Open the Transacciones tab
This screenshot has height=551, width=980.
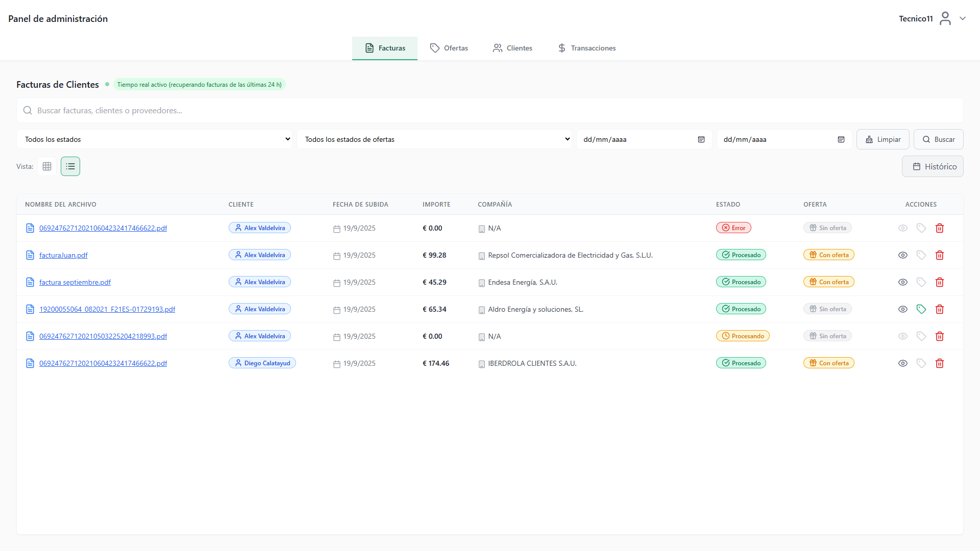tap(586, 48)
